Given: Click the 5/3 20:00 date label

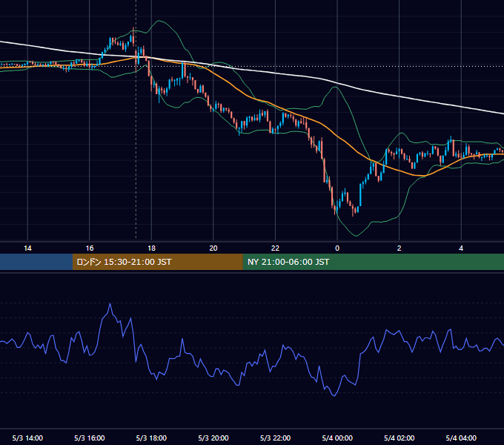Looking at the screenshot, I should coord(213,438).
